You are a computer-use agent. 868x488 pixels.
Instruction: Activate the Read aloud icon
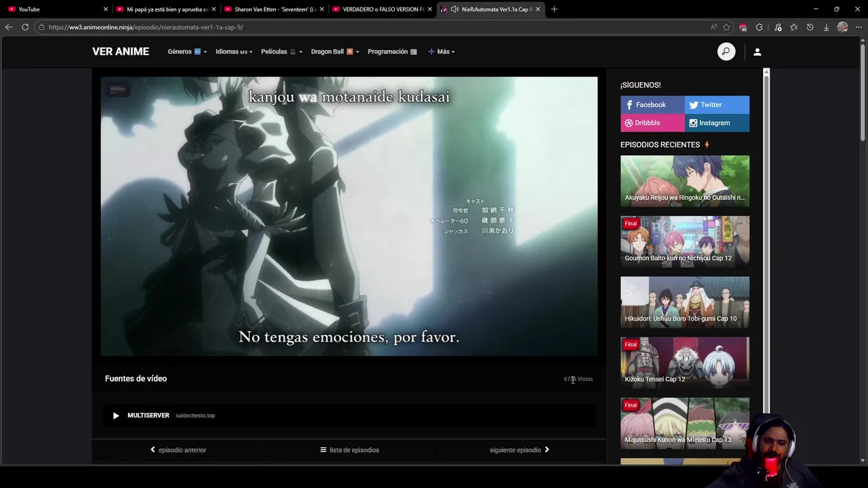pos(713,27)
